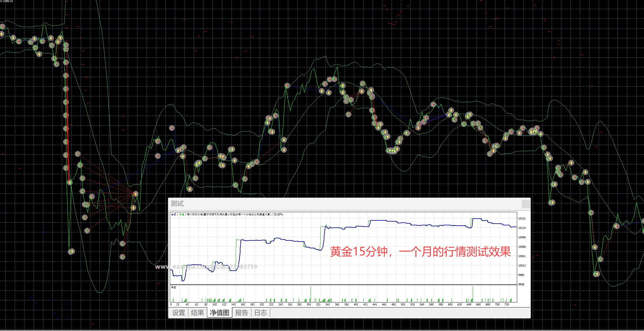Click the 9985 equity axis value
The height and width of the screenshot is (331, 644).
click(x=521, y=275)
